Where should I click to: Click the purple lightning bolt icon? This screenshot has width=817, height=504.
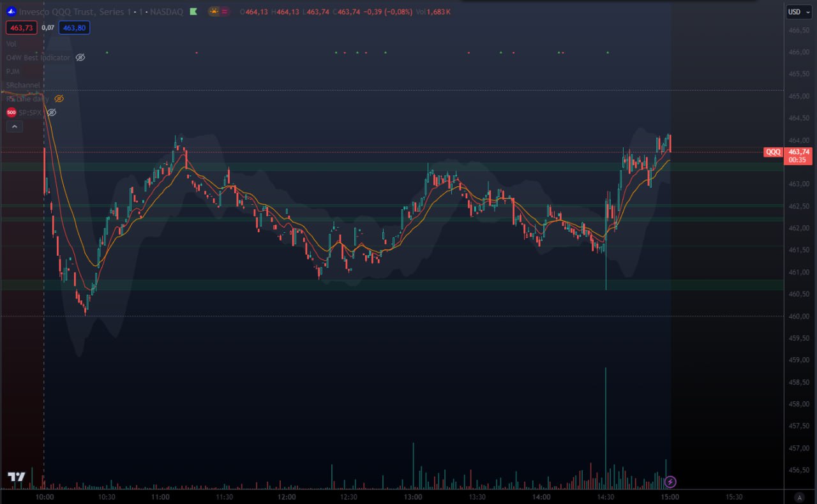click(x=670, y=482)
